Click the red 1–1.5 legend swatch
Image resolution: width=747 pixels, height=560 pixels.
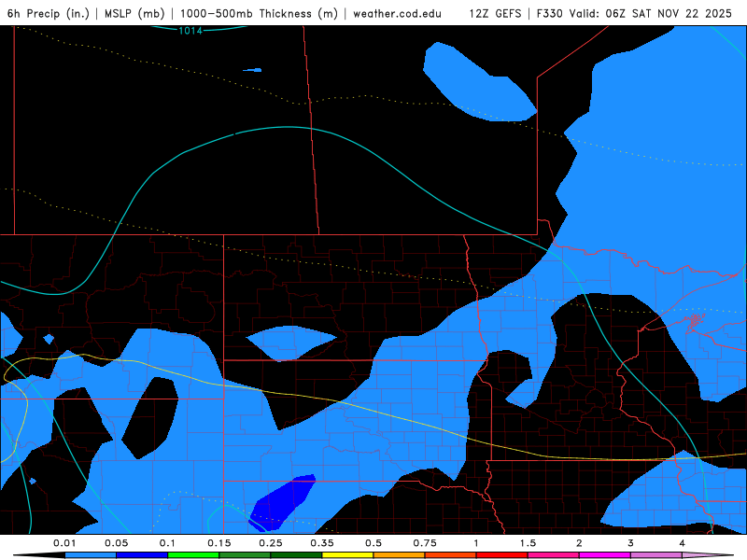(502, 555)
